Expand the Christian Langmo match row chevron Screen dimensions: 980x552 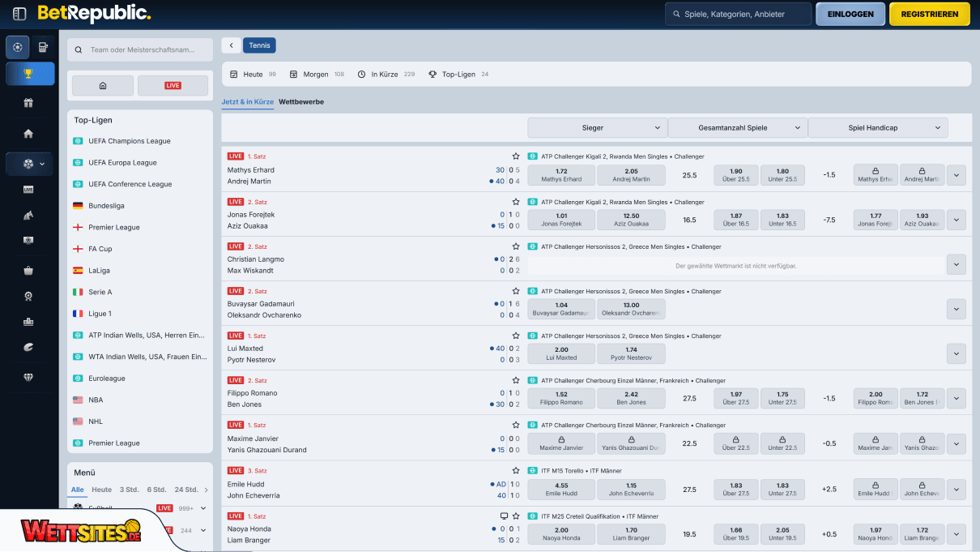(957, 264)
